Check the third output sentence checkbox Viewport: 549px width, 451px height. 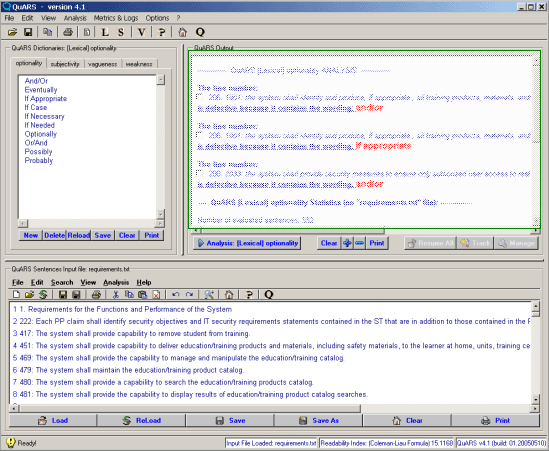(x=200, y=173)
